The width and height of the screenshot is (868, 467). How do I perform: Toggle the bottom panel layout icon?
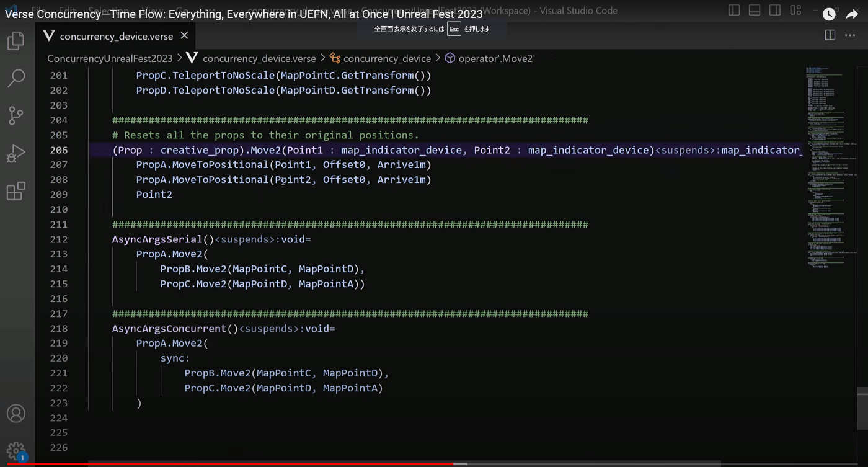(x=755, y=11)
